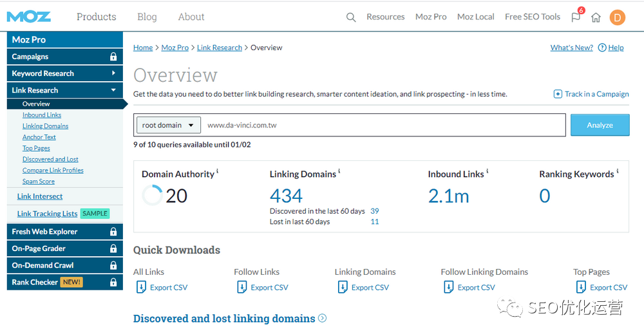Expand the Keyword Research sidebar section
Image resolution: width=644 pixels, height=336 pixels.
(x=113, y=73)
